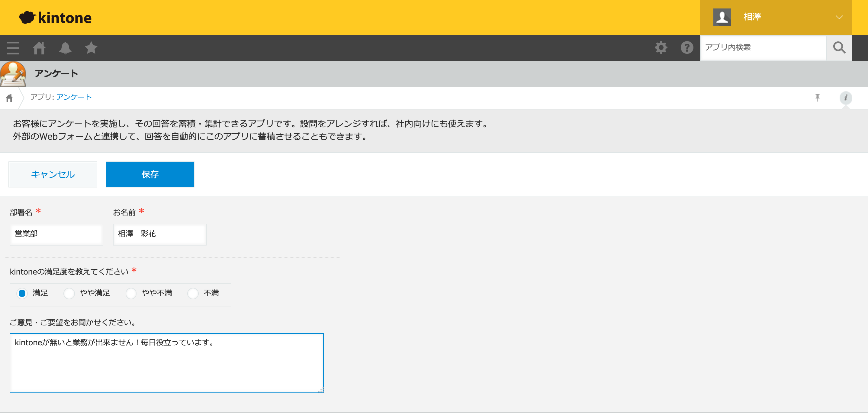Screen dimensions: 868x413
Task: Click the アンケート app title text
Action: coord(56,73)
